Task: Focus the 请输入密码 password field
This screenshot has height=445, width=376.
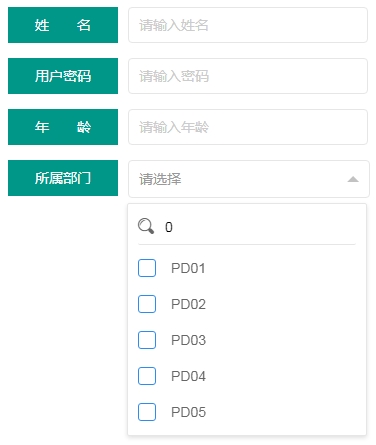Action: (x=248, y=76)
